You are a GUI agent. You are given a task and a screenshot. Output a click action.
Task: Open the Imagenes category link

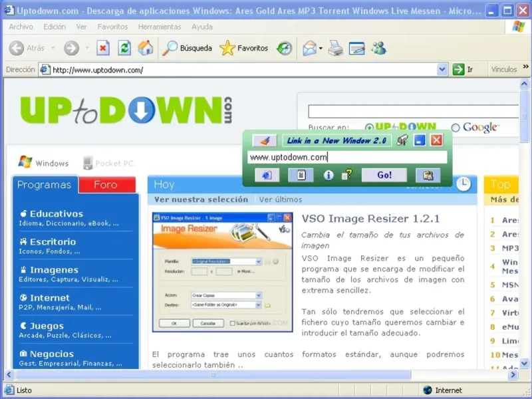(x=54, y=270)
